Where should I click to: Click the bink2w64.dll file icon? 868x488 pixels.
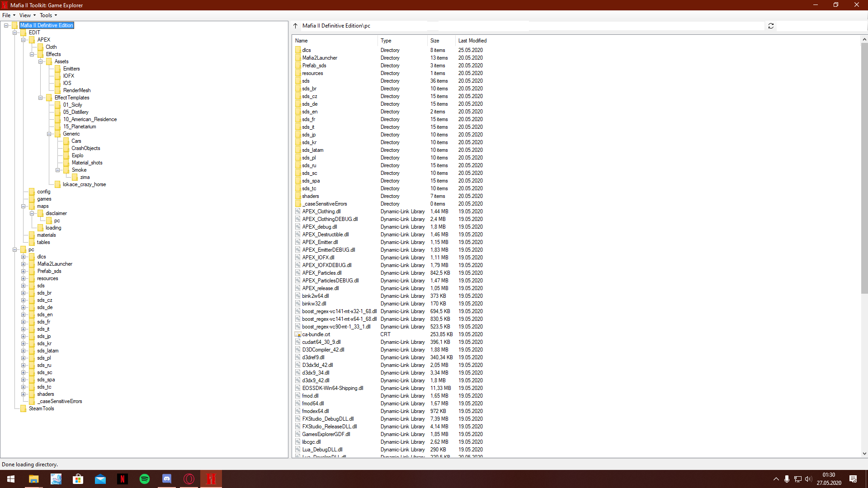click(x=298, y=296)
